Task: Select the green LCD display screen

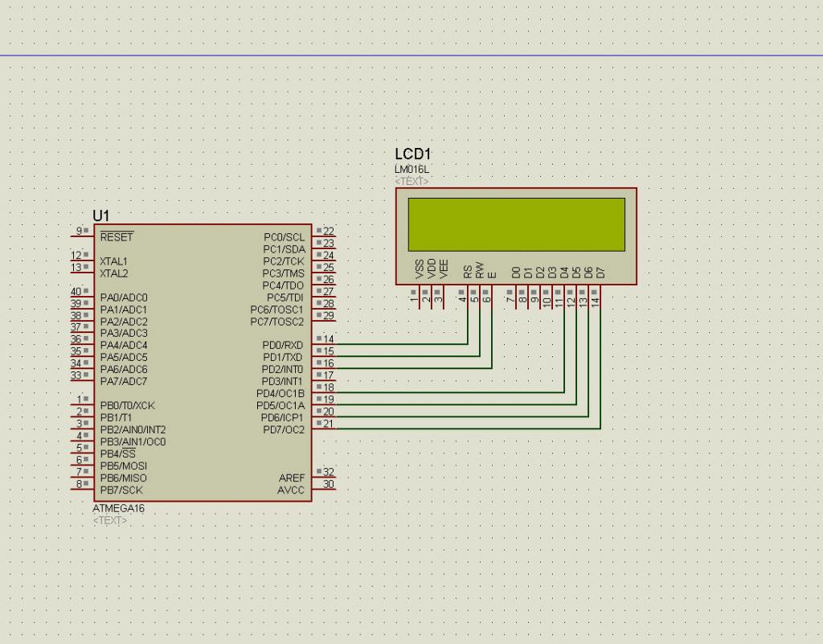Action: (x=517, y=224)
